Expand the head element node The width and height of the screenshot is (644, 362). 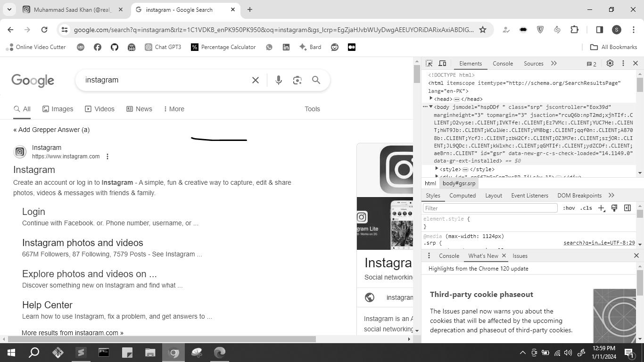click(x=431, y=99)
